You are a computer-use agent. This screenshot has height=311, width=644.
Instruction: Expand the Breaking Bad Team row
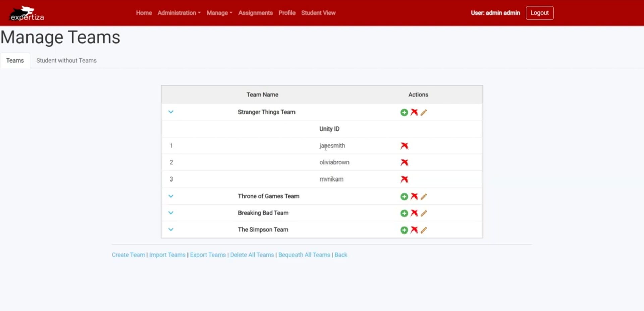click(x=171, y=213)
